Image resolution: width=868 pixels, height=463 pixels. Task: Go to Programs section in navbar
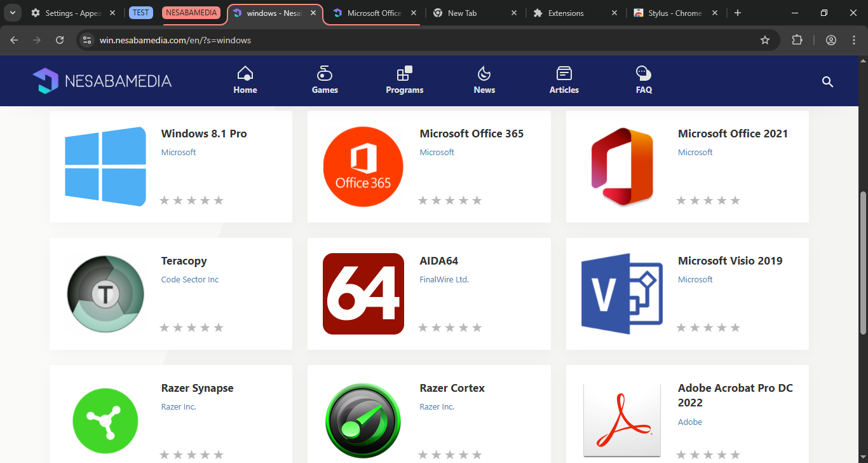[x=404, y=73]
